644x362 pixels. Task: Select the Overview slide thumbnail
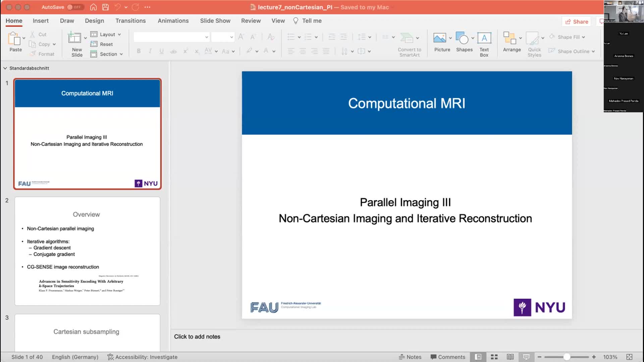87,251
